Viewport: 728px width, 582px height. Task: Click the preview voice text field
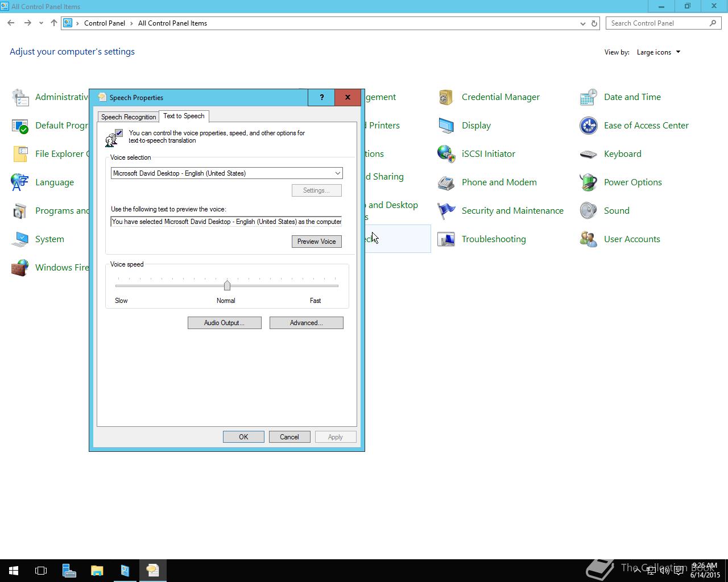(226, 222)
